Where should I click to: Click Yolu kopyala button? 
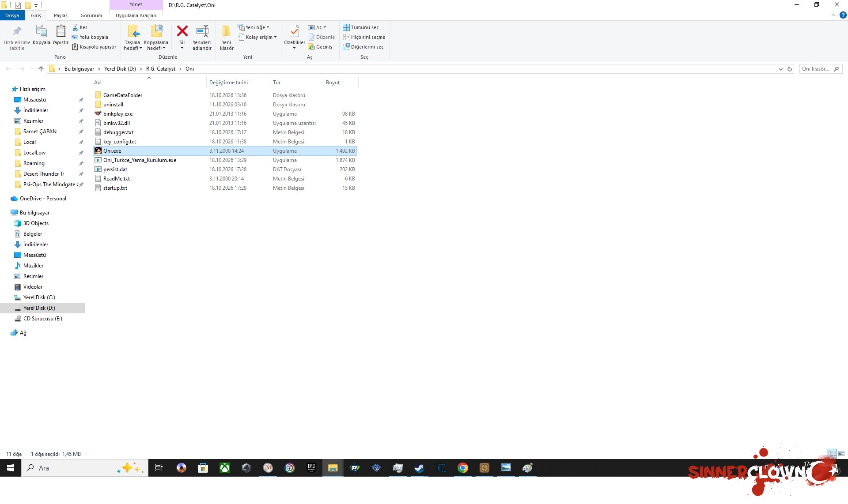pos(90,37)
